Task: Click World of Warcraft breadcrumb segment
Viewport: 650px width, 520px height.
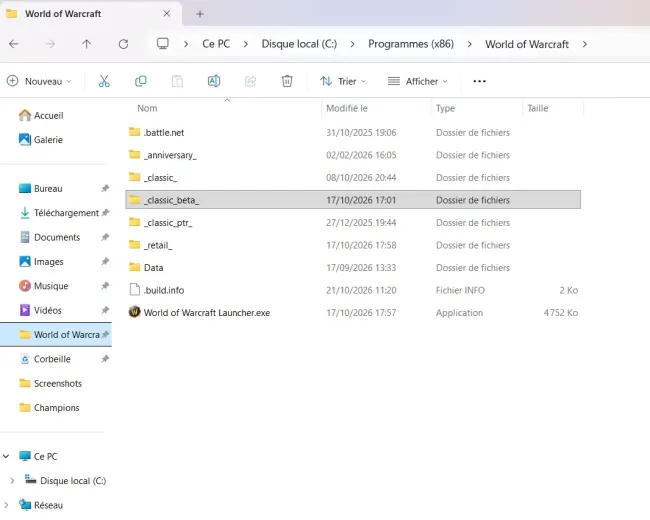Action: click(527, 44)
